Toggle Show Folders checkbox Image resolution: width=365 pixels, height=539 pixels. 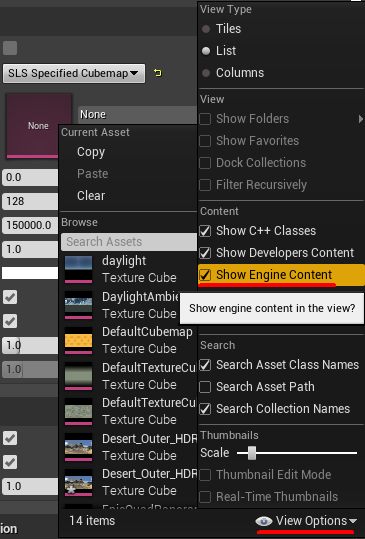(x=205, y=119)
